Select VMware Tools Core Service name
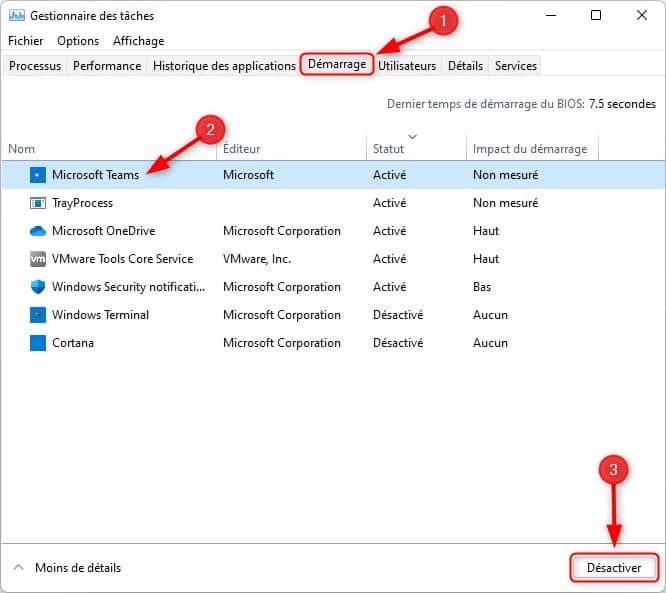 point(122,259)
